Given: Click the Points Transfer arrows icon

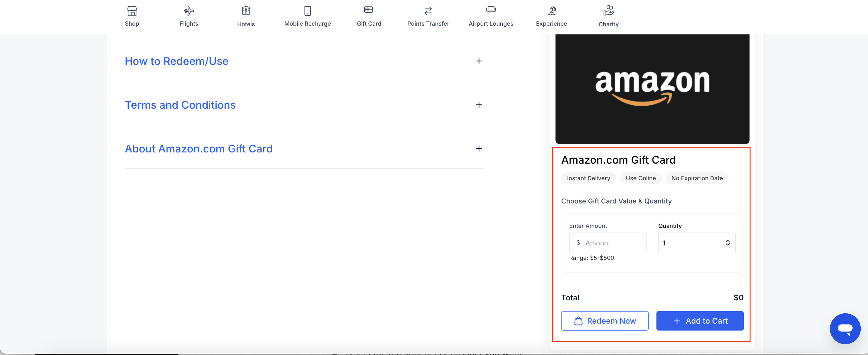Looking at the screenshot, I should [x=428, y=11].
